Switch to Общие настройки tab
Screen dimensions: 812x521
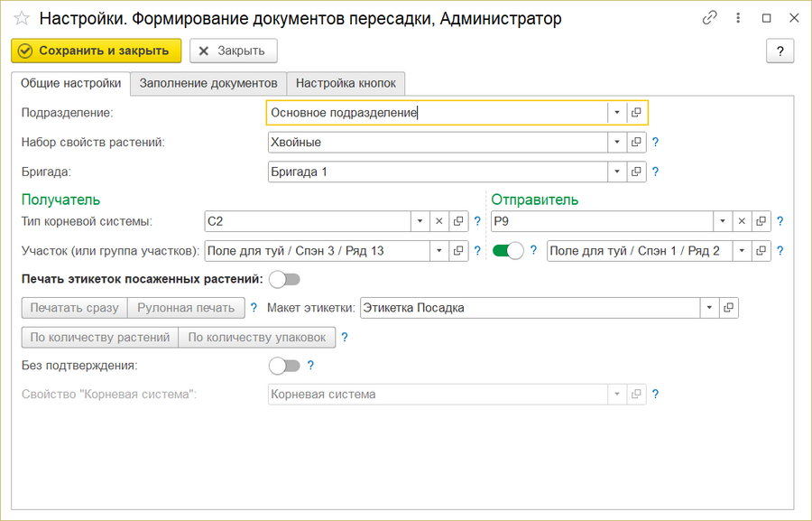(71, 83)
